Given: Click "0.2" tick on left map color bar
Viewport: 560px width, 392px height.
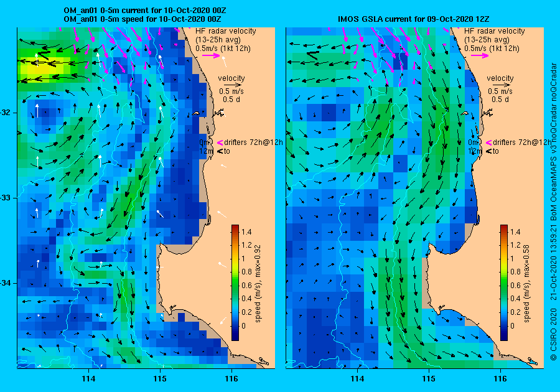Looking at the screenshot, I should click(246, 312).
